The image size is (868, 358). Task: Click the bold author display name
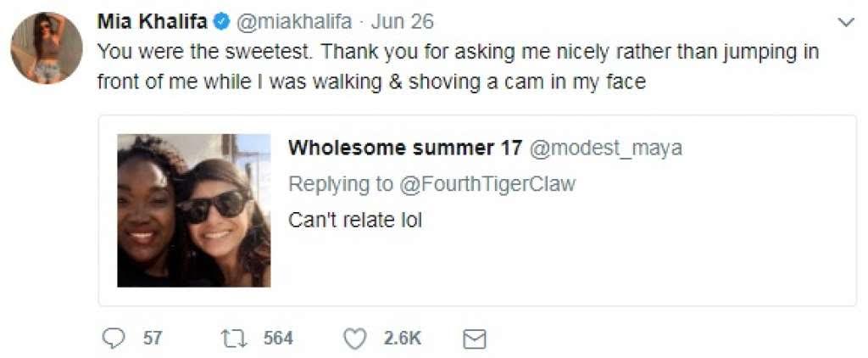pyautogui.click(x=152, y=22)
